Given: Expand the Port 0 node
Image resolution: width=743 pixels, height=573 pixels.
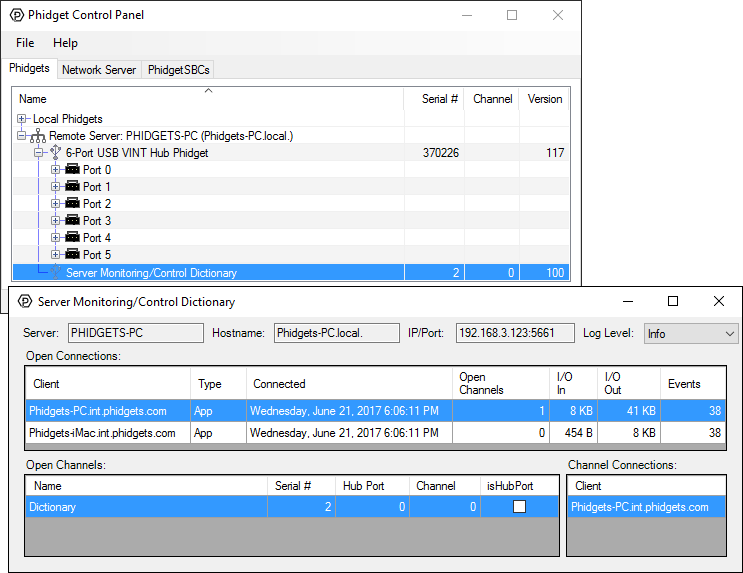Looking at the screenshot, I should tap(55, 170).
